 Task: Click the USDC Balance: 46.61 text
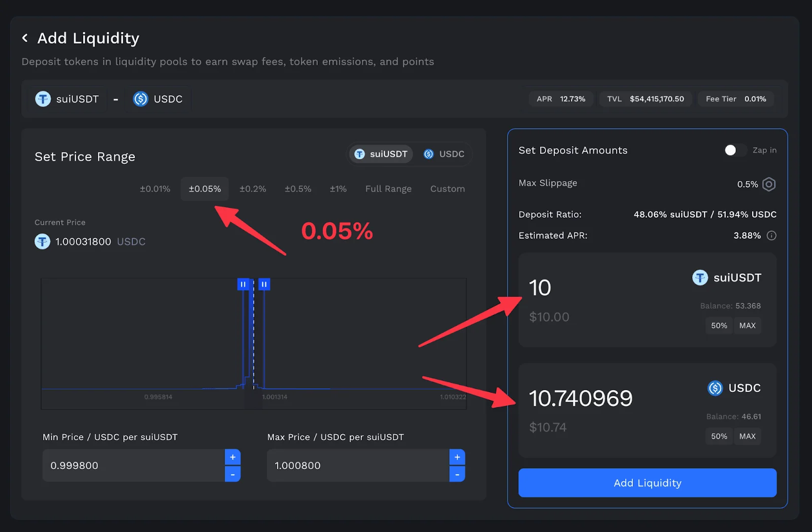point(733,416)
